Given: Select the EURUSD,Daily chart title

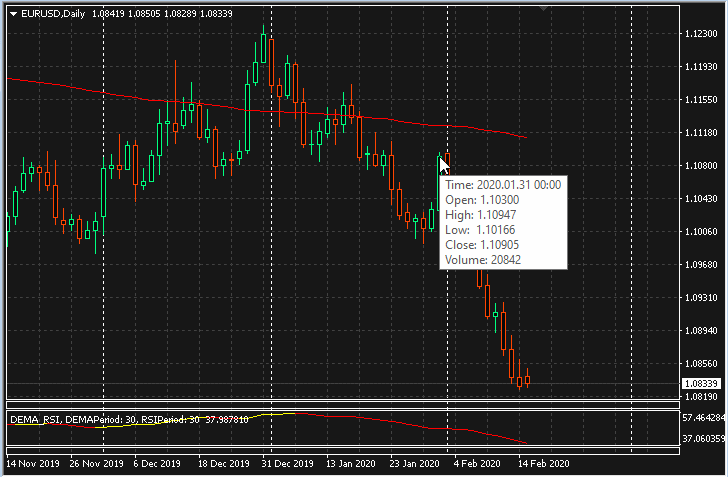Looking at the screenshot, I should [53, 14].
